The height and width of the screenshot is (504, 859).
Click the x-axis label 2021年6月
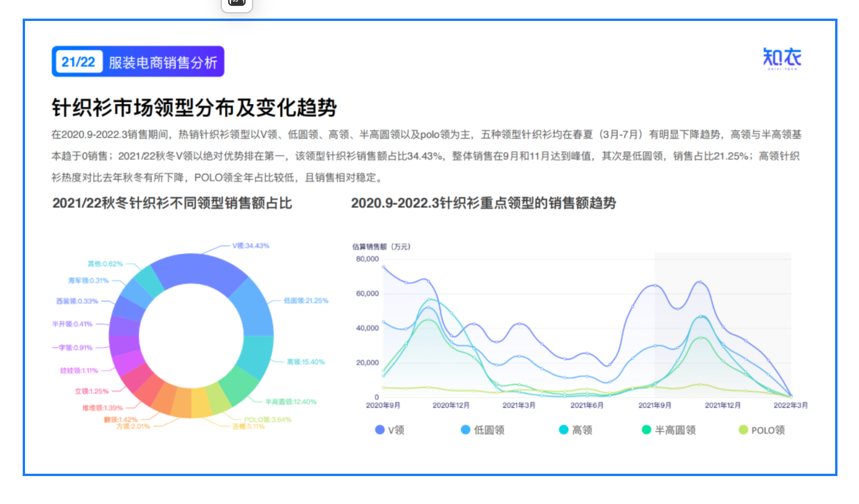(x=587, y=405)
